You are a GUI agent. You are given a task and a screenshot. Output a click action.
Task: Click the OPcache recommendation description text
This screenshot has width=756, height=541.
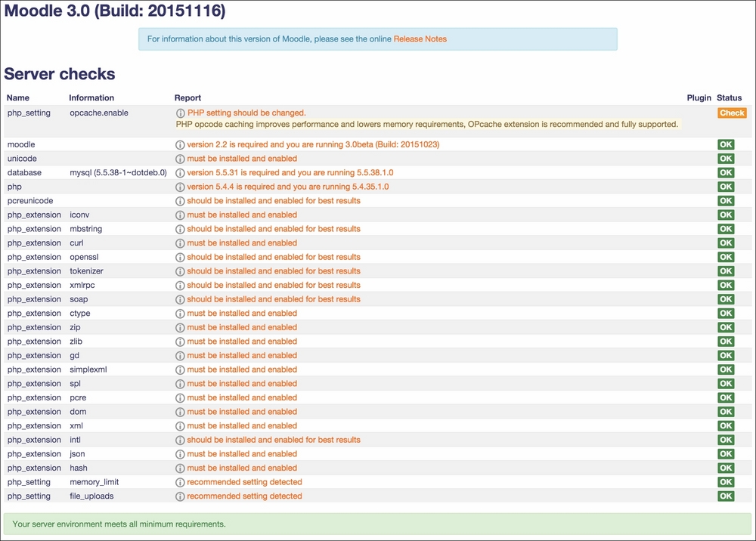pos(426,124)
